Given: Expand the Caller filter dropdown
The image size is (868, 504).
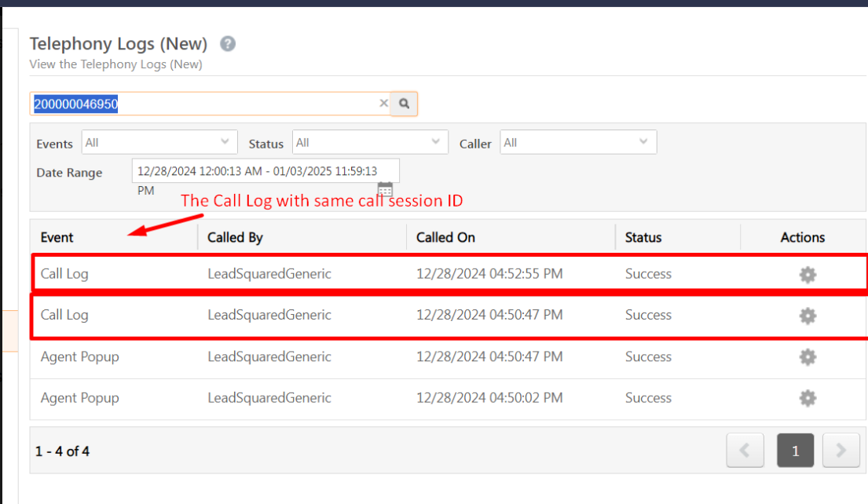Looking at the screenshot, I should (x=578, y=143).
